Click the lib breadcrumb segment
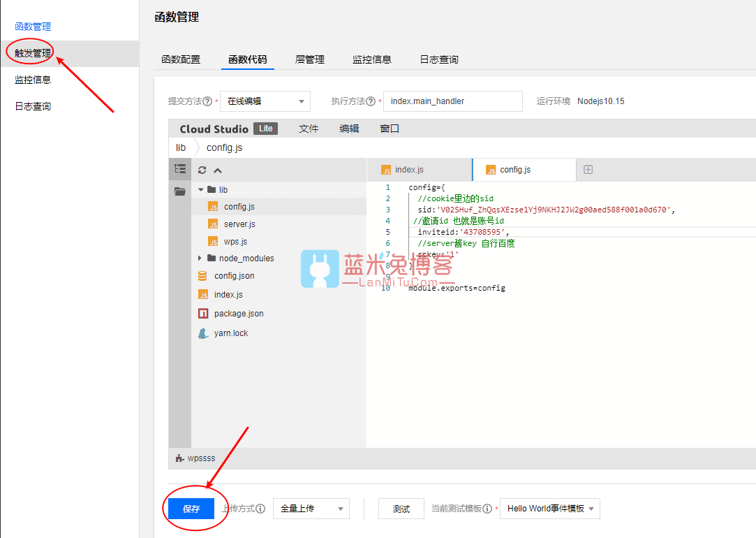This screenshot has height=538, width=756. click(181, 147)
